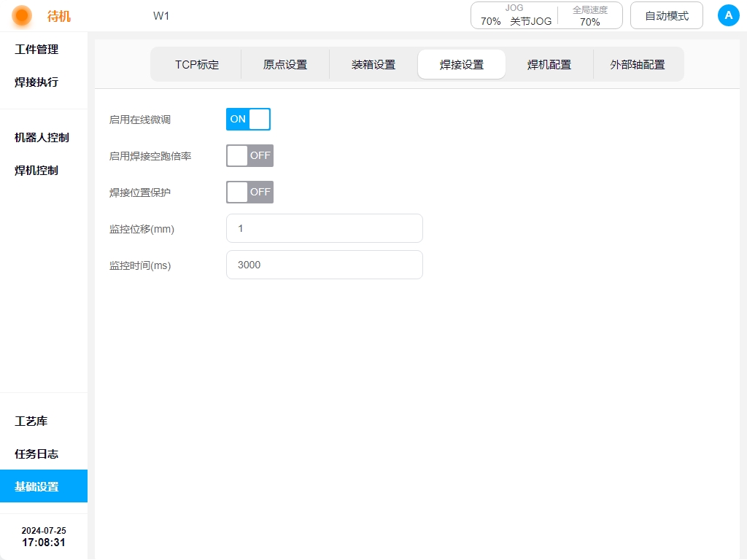
Task: Toggle 启用在线微调 switch off
Action: coord(248,119)
